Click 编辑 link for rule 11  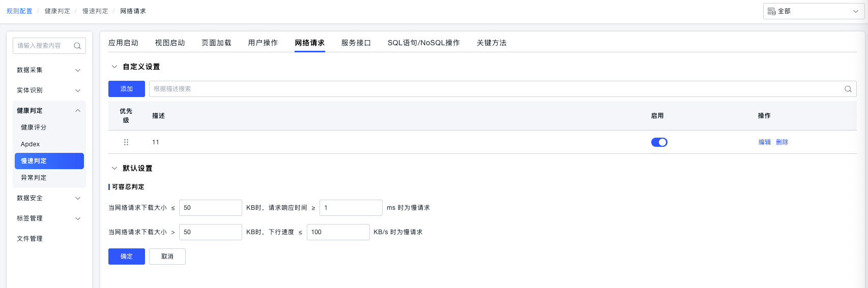pyautogui.click(x=764, y=142)
